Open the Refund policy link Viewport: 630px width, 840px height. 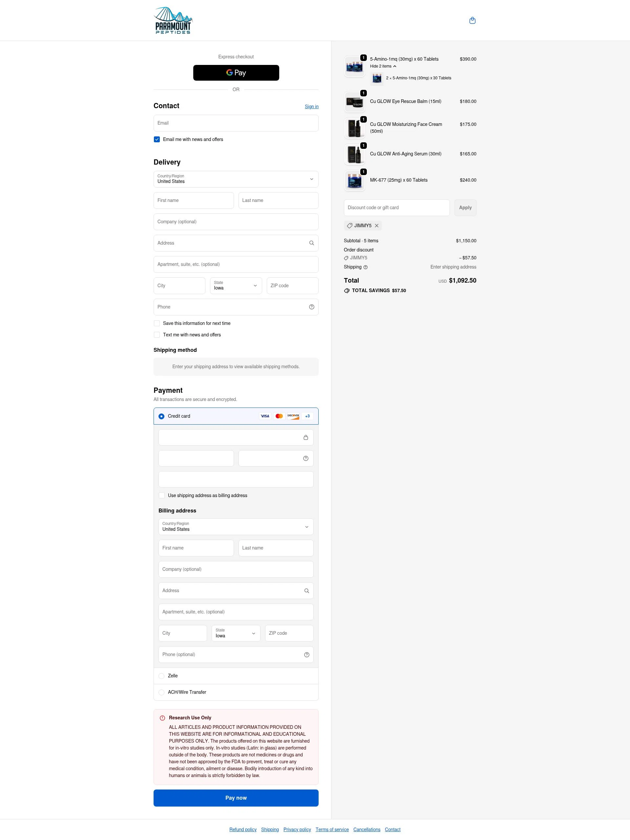tap(243, 830)
